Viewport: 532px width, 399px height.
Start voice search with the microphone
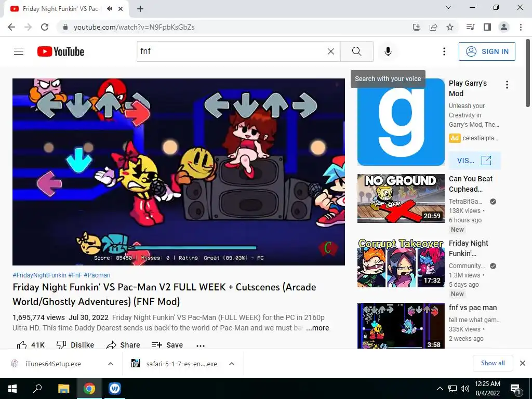(388, 51)
